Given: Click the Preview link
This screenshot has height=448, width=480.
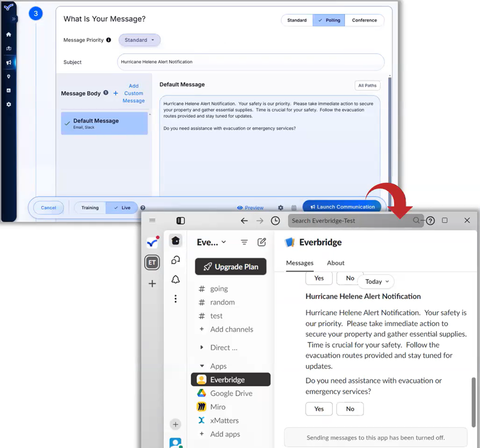Looking at the screenshot, I should 250,208.
